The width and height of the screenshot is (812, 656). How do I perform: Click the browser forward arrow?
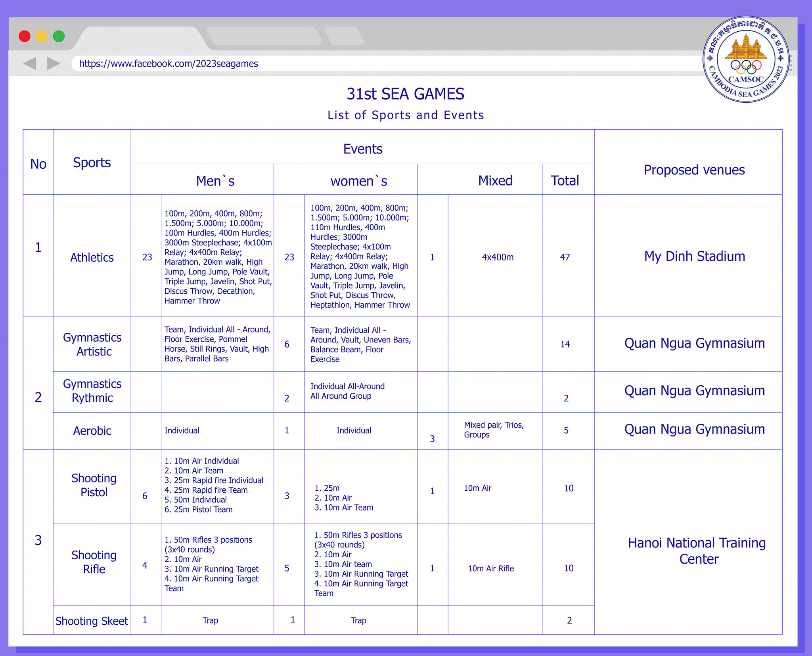click(x=54, y=63)
